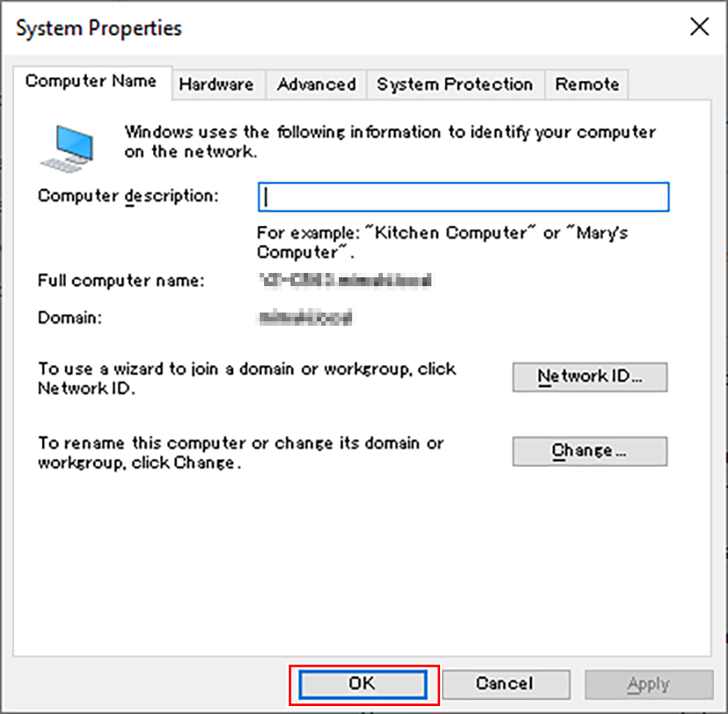The height and width of the screenshot is (714, 728).
Task: Switch to the Remote tab
Action: coord(585,85)
